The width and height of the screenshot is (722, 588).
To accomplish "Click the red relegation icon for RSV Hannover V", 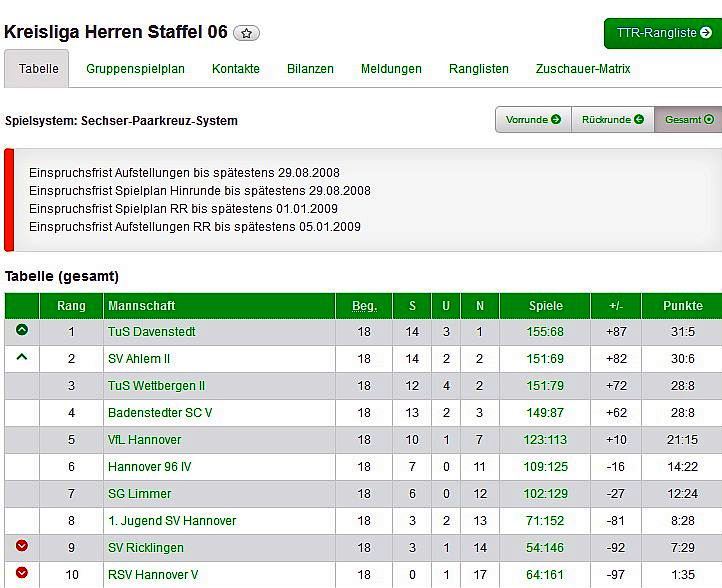I will pos(22,574).
